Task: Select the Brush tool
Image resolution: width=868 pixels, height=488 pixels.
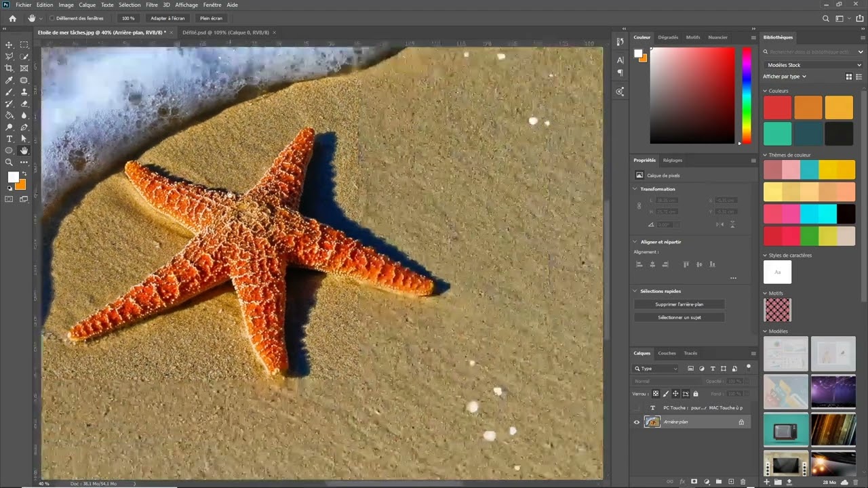Action: click(9, 92)
